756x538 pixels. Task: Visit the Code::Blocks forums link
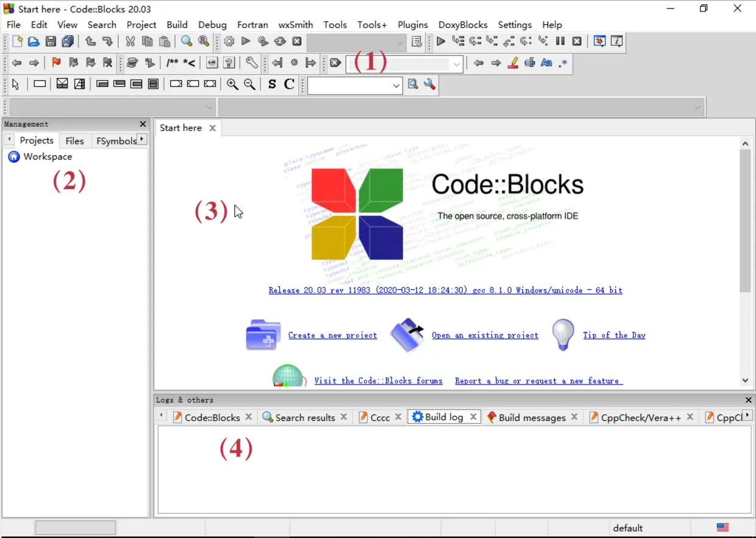[379, 381]
